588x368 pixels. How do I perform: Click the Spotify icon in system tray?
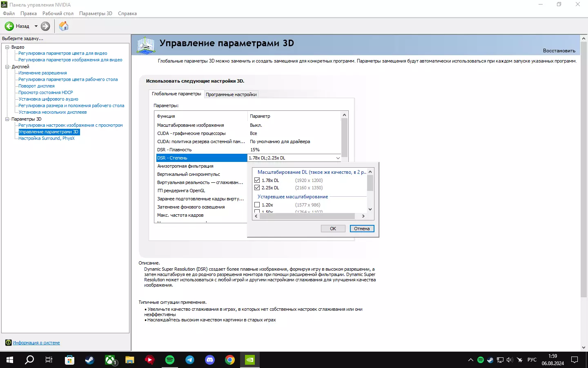point(481,360)
